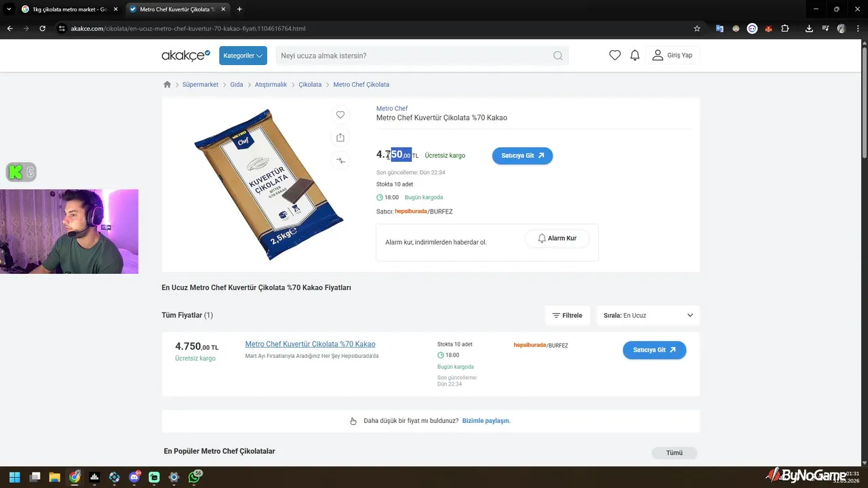Click the Chrome profile avatar
Viewport: 868px width, 488px height.
click(842, 28)
